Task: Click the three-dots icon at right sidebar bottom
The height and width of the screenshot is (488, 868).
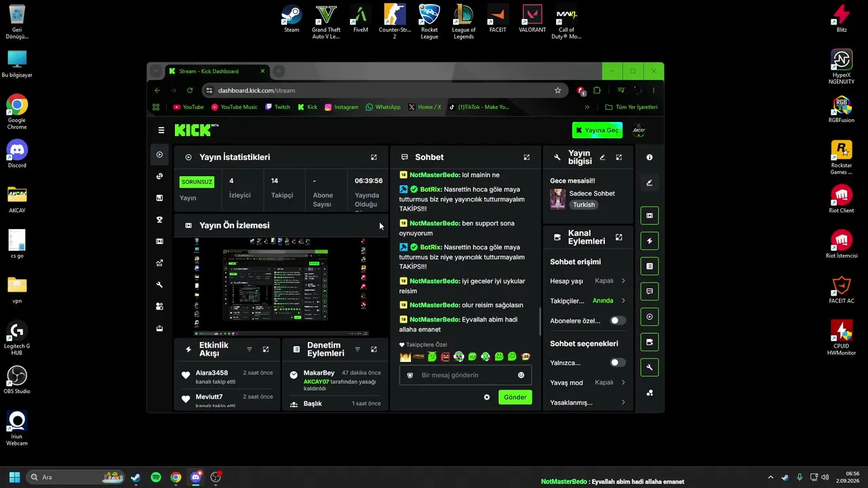Action: tap(650, 393)
